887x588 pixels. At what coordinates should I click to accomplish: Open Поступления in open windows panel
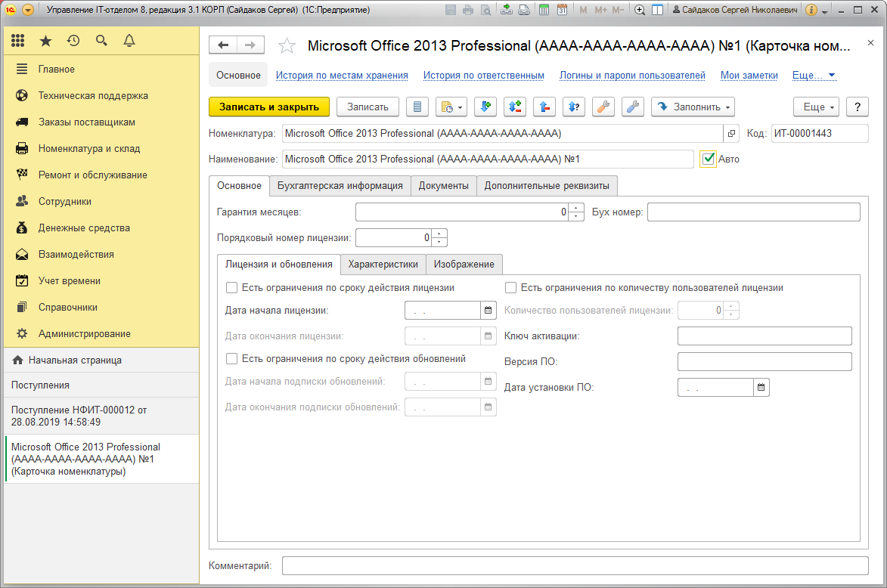click(101, 385)
